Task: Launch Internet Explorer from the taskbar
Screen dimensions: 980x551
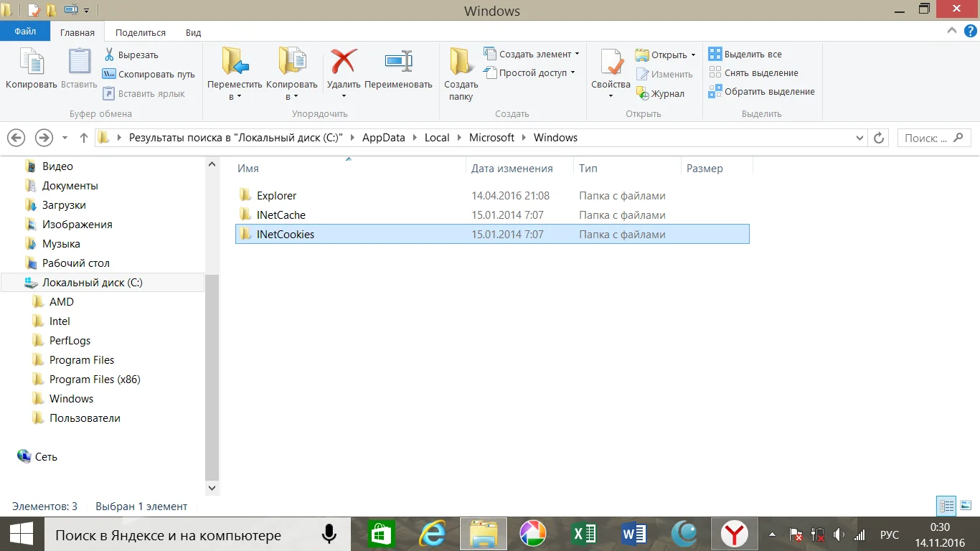Action: [432, 534]
